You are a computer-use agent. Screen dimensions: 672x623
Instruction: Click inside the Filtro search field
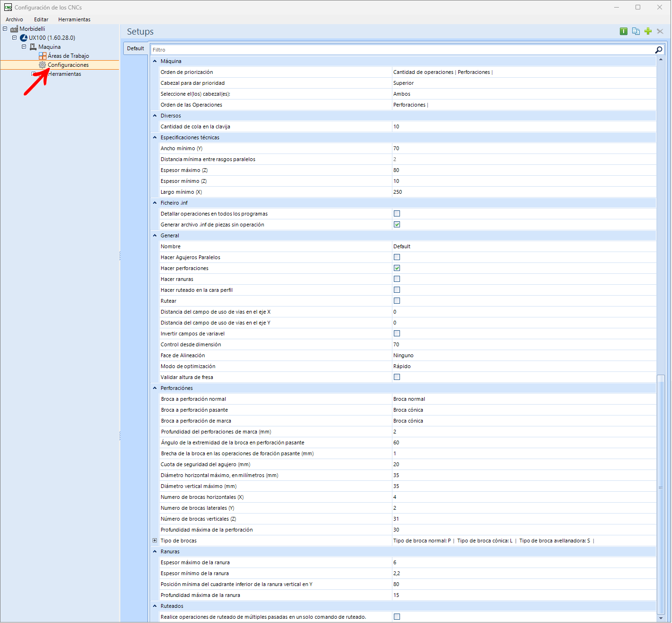[x=332, y=49]
